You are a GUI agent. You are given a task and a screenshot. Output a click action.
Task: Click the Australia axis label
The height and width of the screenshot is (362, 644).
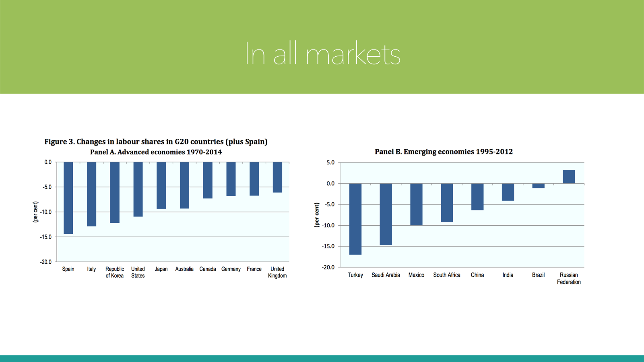tap(184, 269)
